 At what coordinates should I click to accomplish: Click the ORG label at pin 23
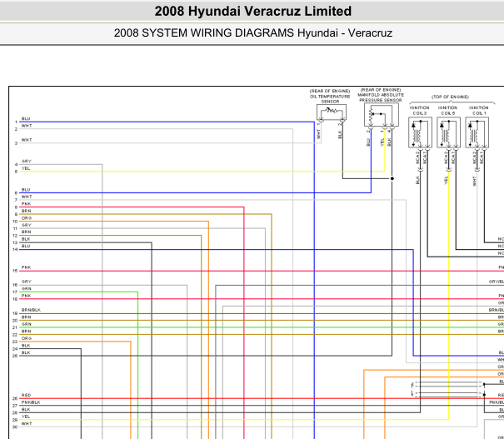(x=27, y=338)
